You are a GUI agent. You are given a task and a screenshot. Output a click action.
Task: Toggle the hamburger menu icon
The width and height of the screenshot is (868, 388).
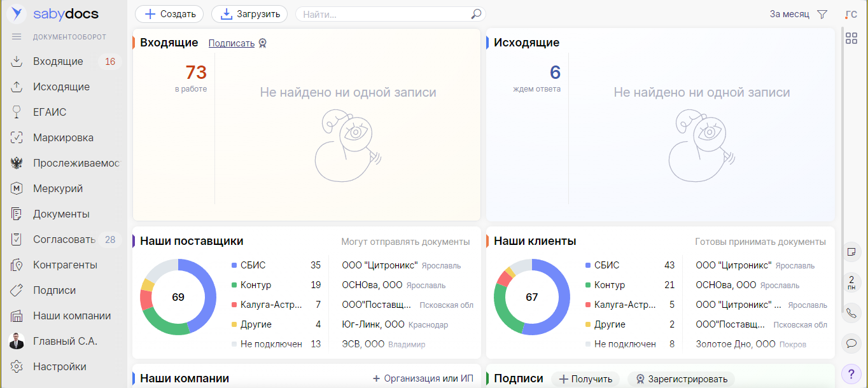(17, 37)
